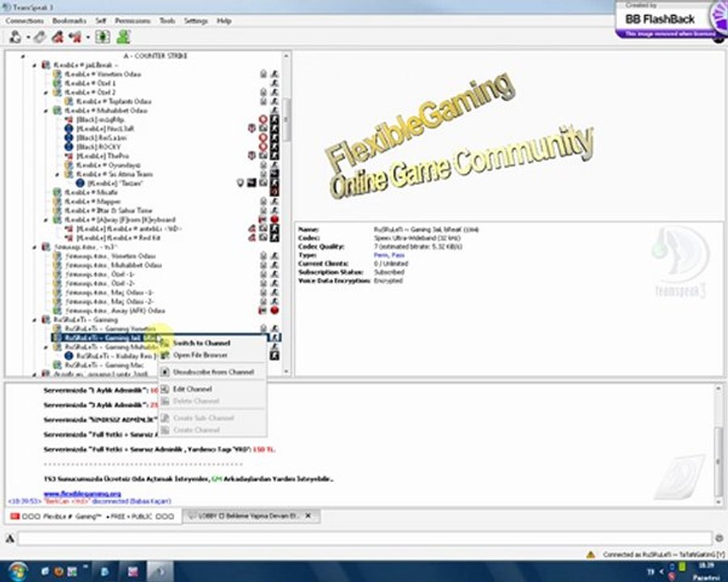
Task: Open the Tools menu
Action: (x=167, y=21)
